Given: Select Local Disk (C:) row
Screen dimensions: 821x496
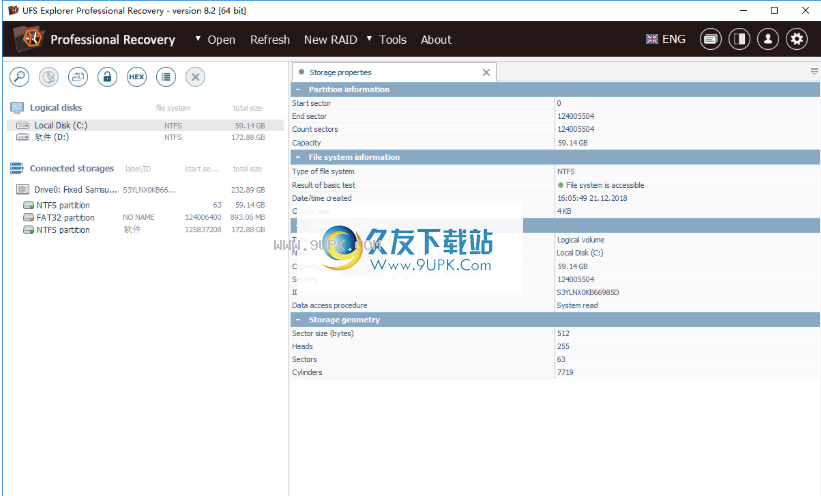Looking at the screenshot, I should [146, 125].
